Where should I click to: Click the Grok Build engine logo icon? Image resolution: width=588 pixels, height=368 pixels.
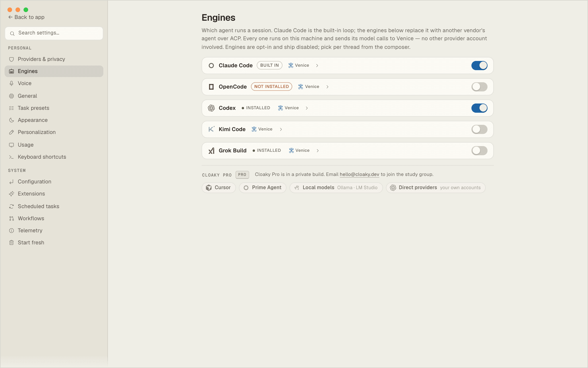pos(211,151)
